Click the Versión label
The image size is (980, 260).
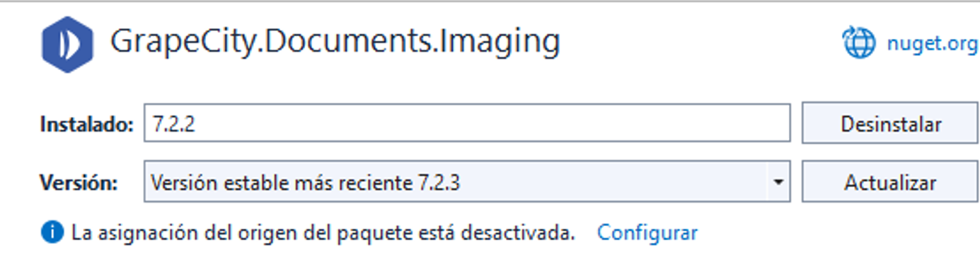(78, 183)
